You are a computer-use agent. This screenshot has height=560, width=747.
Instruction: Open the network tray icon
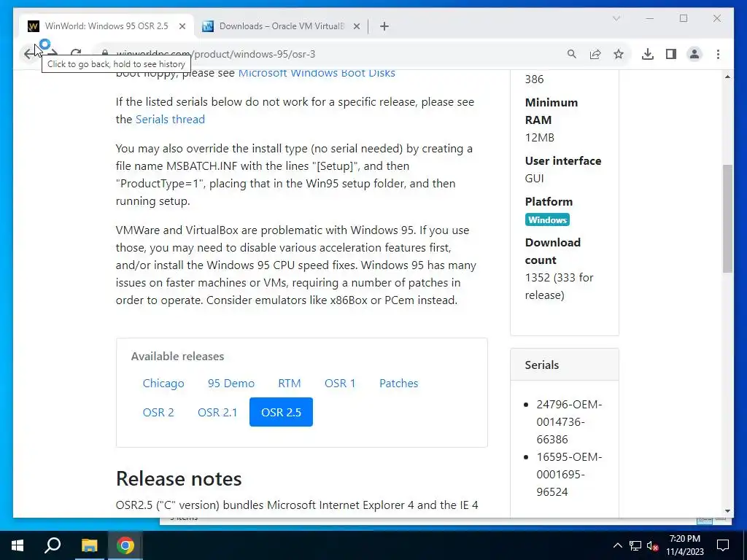(635, 545)
